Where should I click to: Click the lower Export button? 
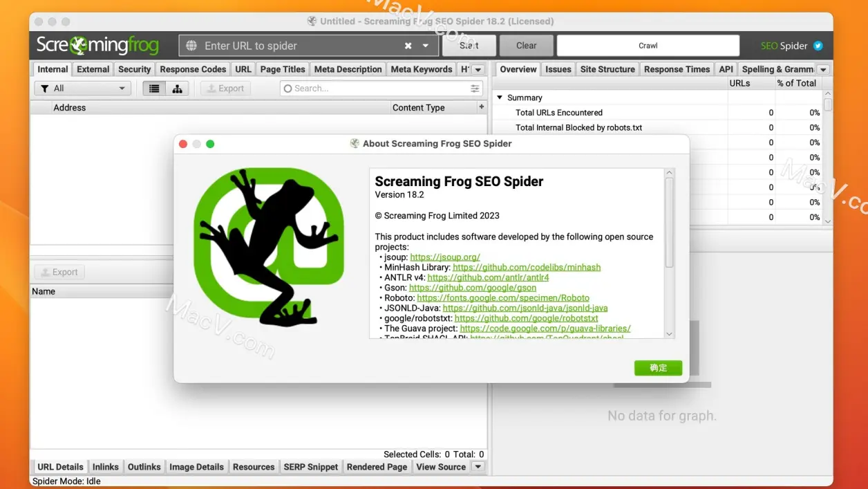tap(59, 273)
